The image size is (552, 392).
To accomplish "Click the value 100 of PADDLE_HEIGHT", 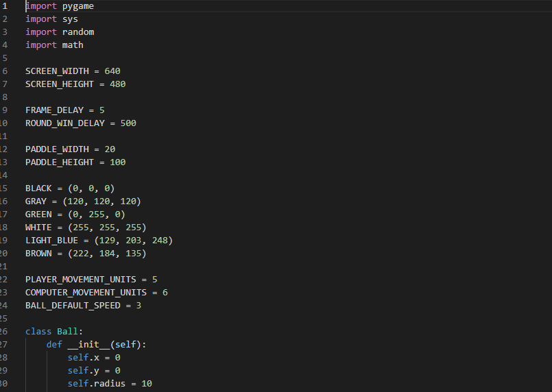I will click(x=117, y=162).
